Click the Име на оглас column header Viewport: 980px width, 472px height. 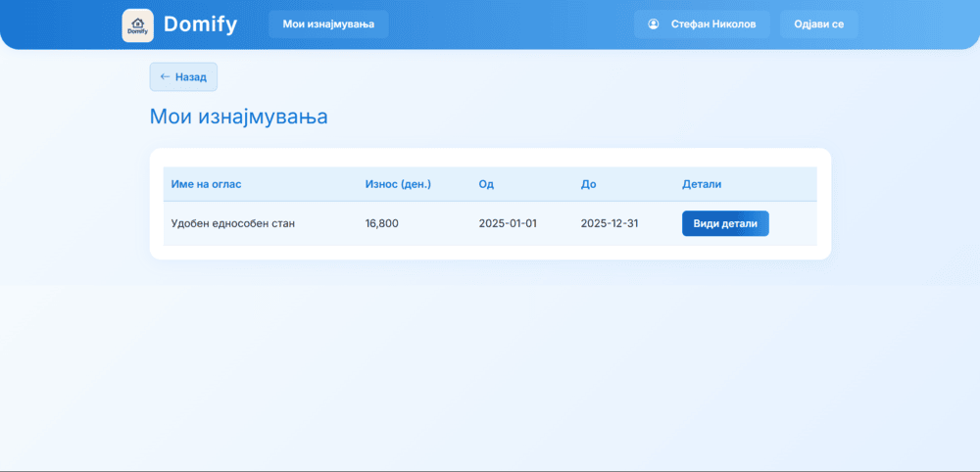tap(206, 184)
